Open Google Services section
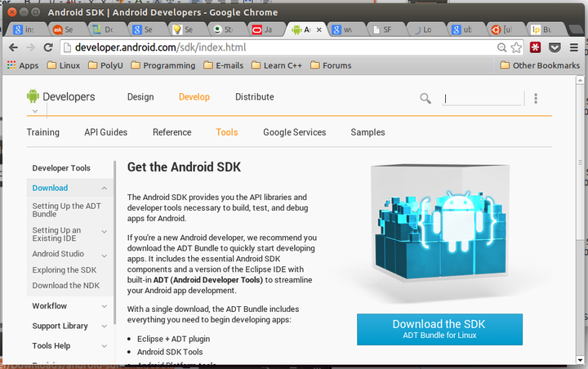 click(294, 132)
